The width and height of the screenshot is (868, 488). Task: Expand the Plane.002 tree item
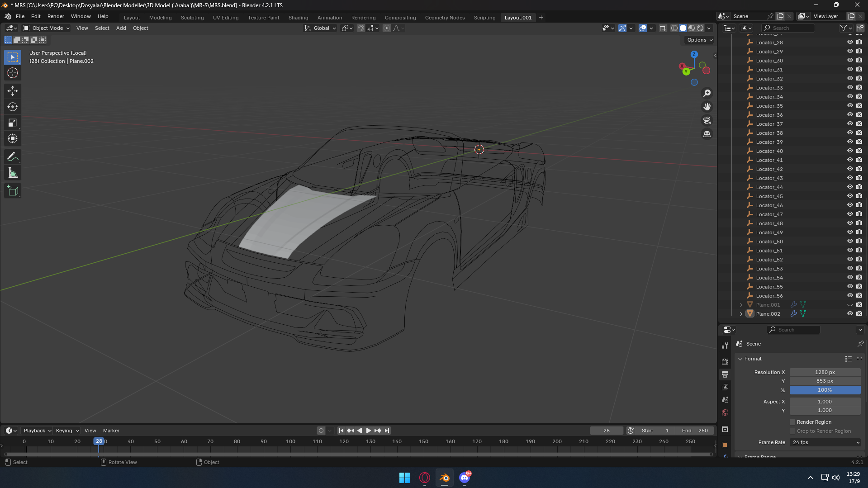(x=741, y=314)
